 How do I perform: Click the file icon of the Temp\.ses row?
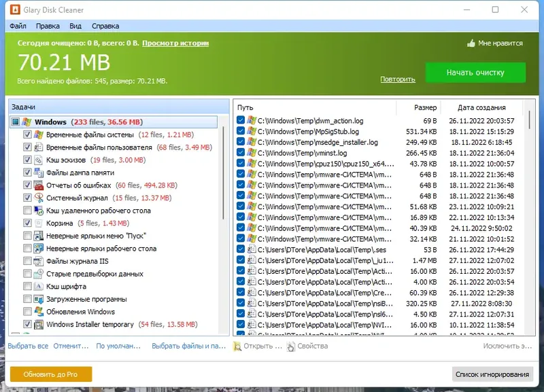pos(252,249)
